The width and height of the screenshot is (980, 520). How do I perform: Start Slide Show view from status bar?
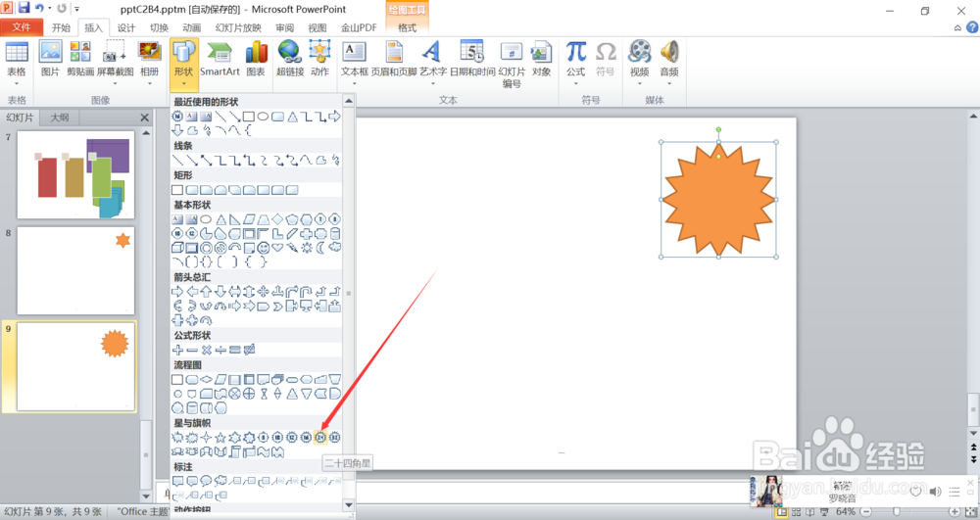pyautogui.click(x=824, y=511)
